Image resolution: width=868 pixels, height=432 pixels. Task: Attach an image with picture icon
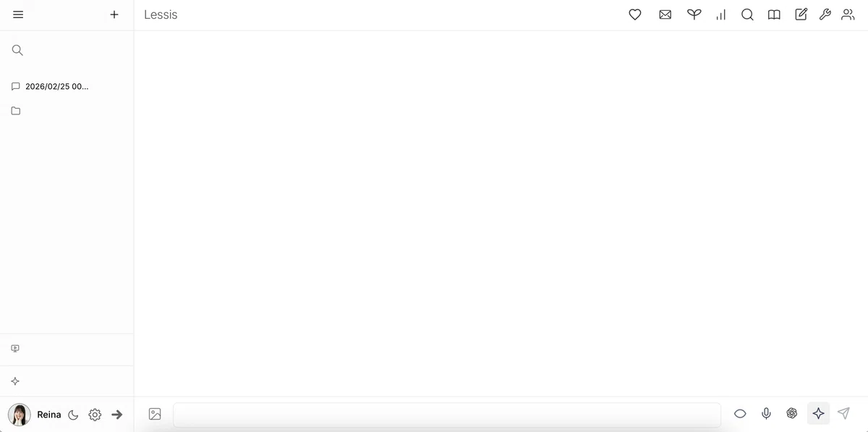(x=155, y=414)
